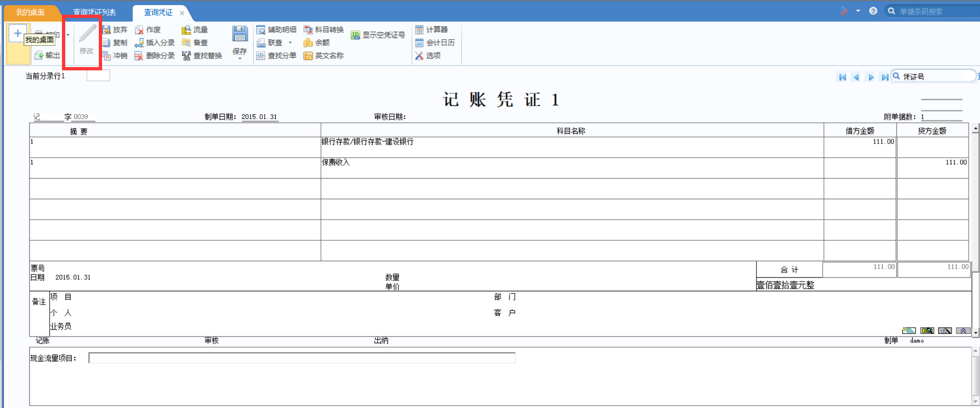
Task: Open 会计日历 (Accounting calendar)
Action: click(419, 43)
